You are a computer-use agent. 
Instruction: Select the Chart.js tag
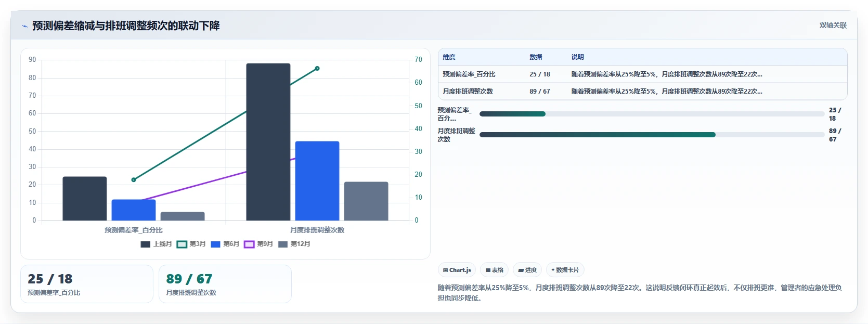coord(457,270)
